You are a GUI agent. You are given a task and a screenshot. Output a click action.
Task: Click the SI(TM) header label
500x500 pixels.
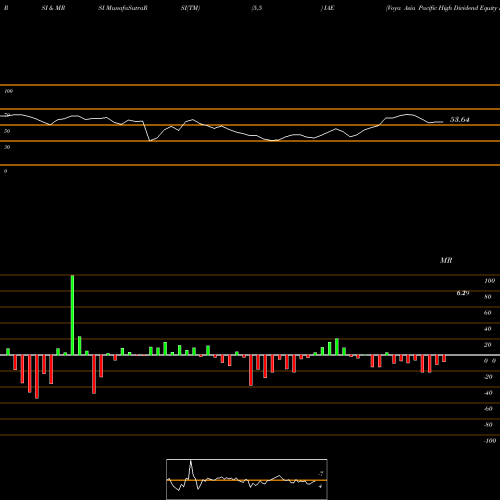pos(190,8)
